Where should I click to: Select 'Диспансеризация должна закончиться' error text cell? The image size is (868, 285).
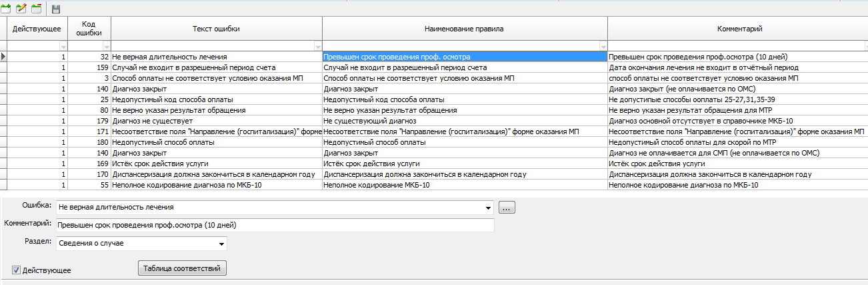tap(217, 174)
